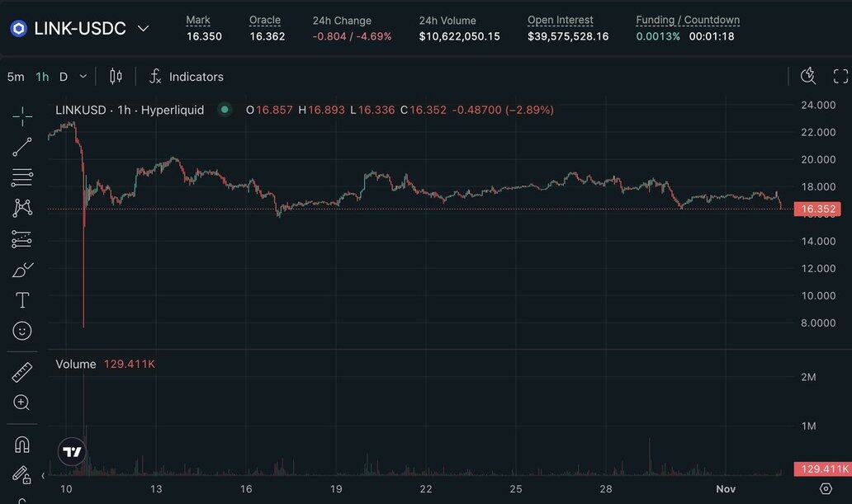
Task: Switch to the D daily timeframe
Action: 64,77
